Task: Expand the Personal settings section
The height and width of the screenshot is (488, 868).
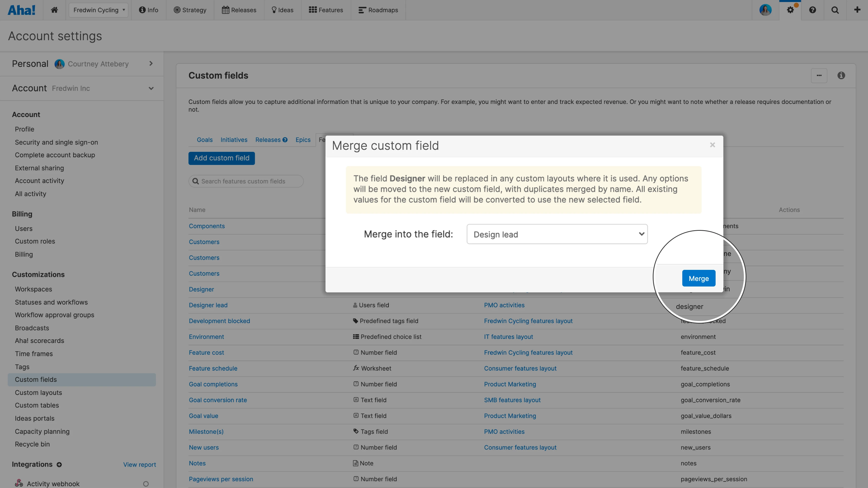Action: [x=151, y=64]
